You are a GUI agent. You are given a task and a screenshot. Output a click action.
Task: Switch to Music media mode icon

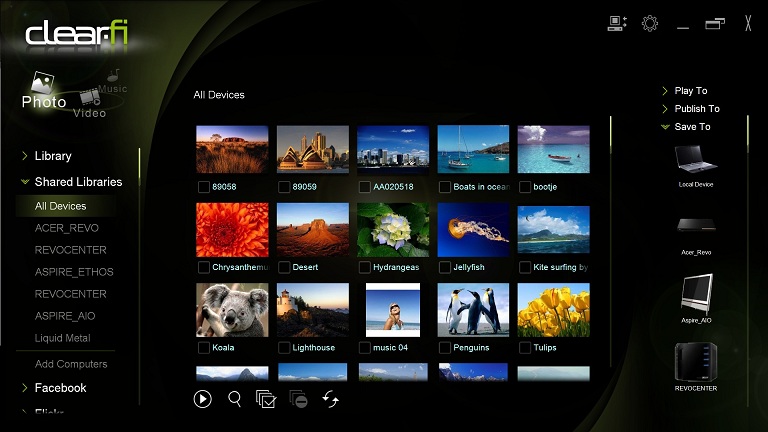point(113,75)
